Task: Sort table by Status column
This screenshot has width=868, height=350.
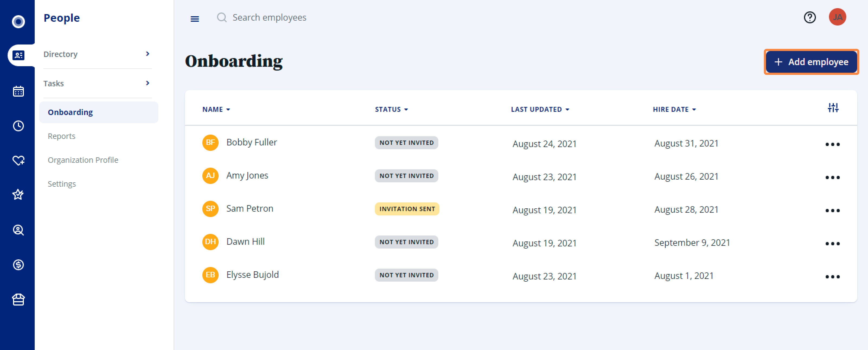Action: coord(391,109)
